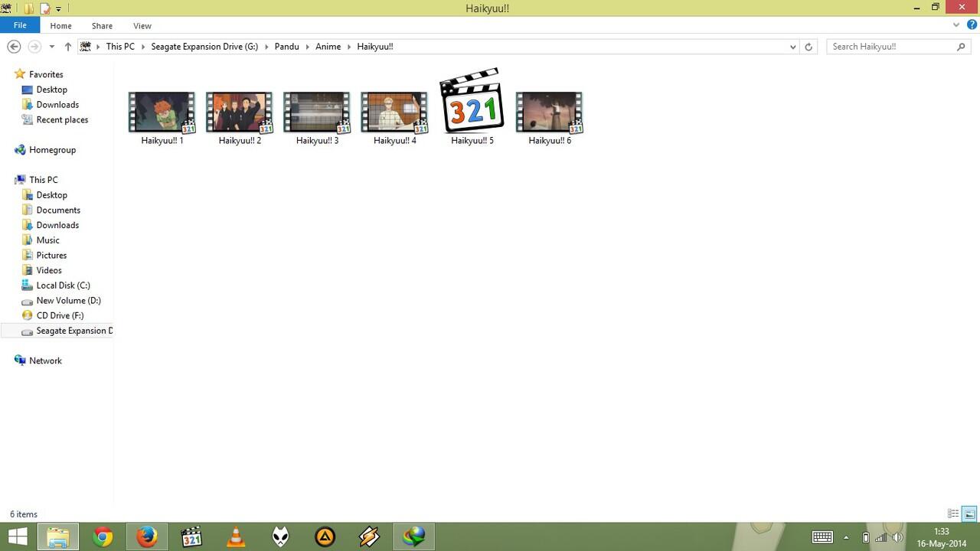Open Downloads under This PC
Viewport: 980px width, 551px height.
click(57, 225)
